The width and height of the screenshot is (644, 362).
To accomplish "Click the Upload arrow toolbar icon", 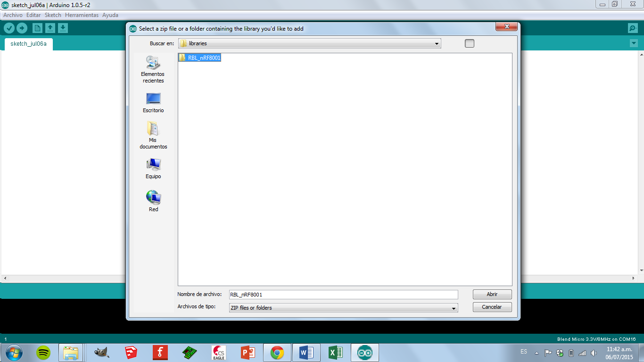I will click(22, 28).
